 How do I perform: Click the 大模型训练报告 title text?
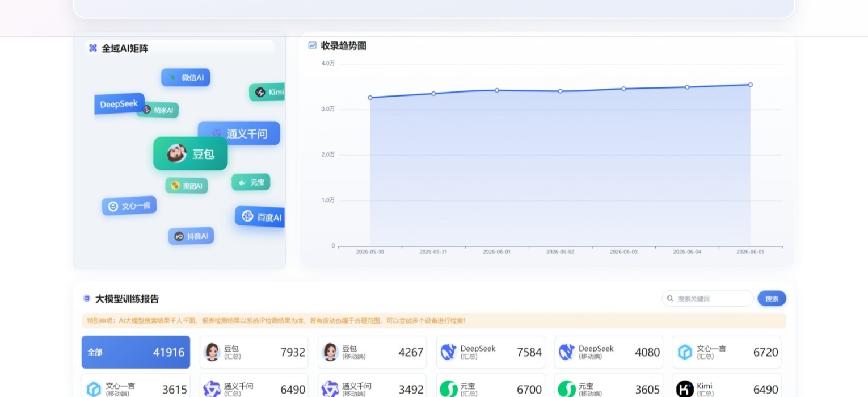coord(127,299)
